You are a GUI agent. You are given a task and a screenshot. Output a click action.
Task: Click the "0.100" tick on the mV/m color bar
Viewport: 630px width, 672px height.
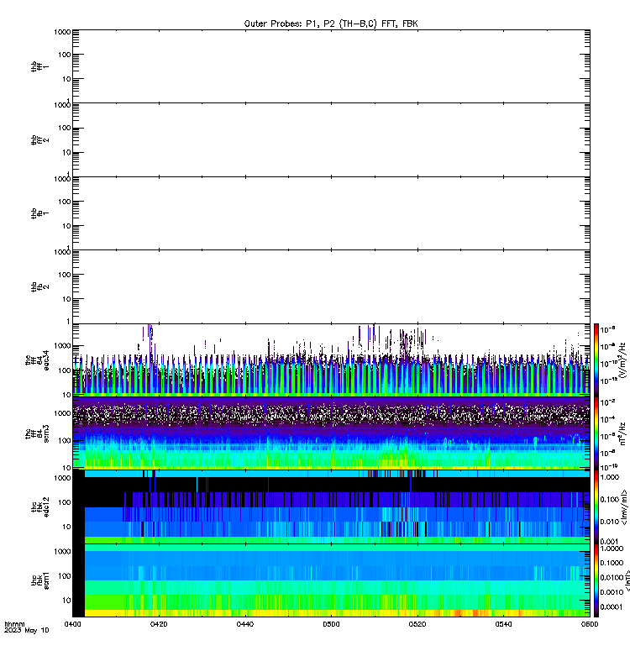[610, 500]
